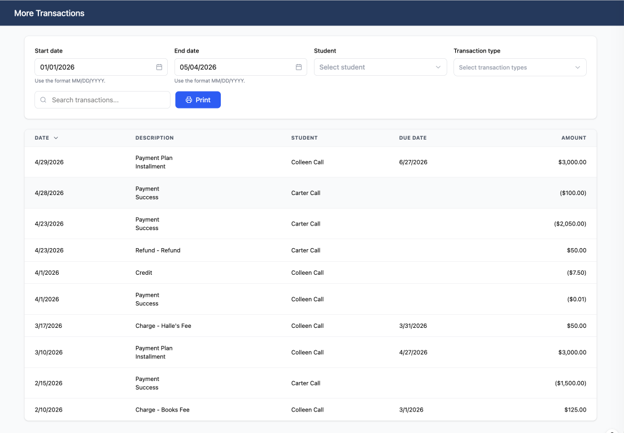The image size is (624, 433).
Task: Click the 3/31/2026 due date
Action: (x=413, y=326)
